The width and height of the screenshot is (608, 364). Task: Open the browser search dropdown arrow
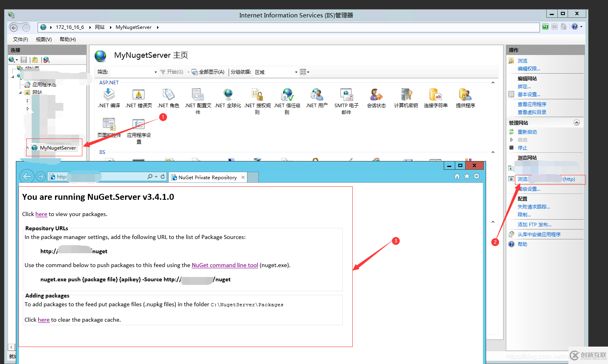pos(156,176)
